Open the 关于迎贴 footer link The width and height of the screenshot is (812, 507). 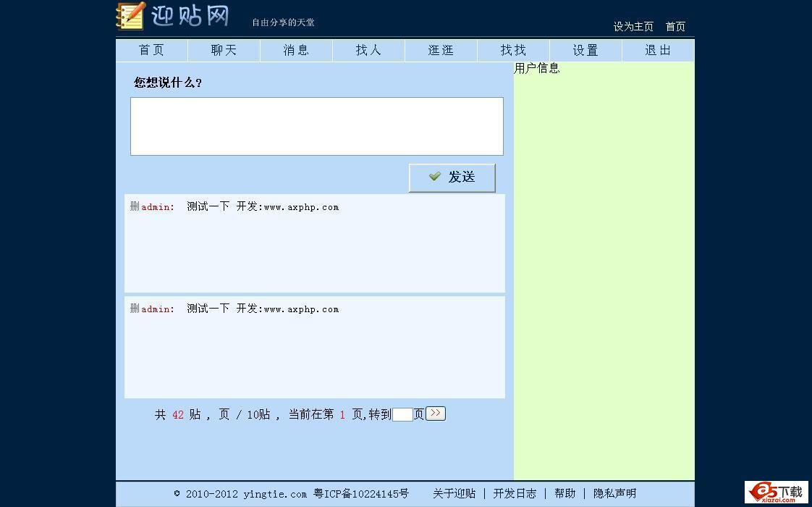(x=454, y=493)
